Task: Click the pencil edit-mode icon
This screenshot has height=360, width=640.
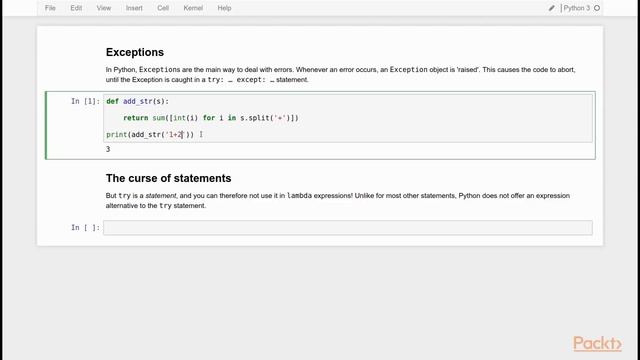Action: click(x=551, y=8)
